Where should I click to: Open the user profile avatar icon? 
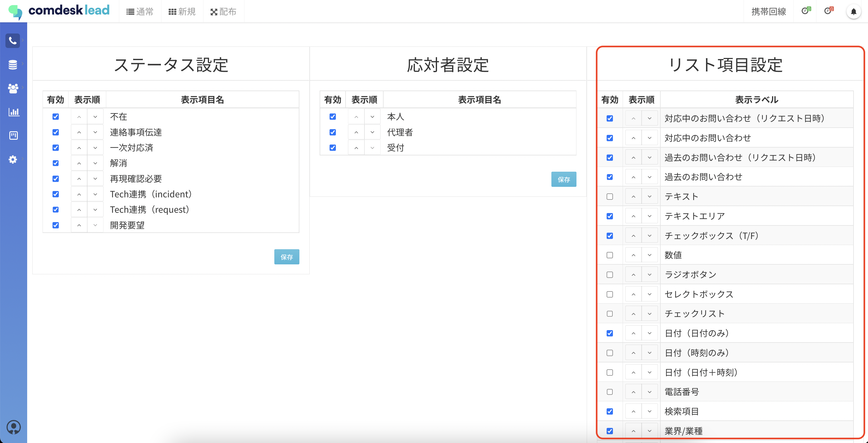[14, 427]
